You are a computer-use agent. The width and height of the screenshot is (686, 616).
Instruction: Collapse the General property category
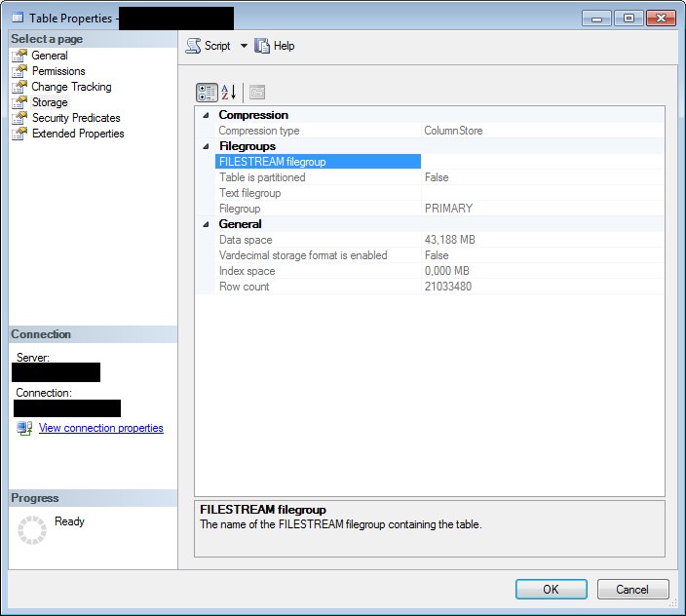tap(206, 224)
